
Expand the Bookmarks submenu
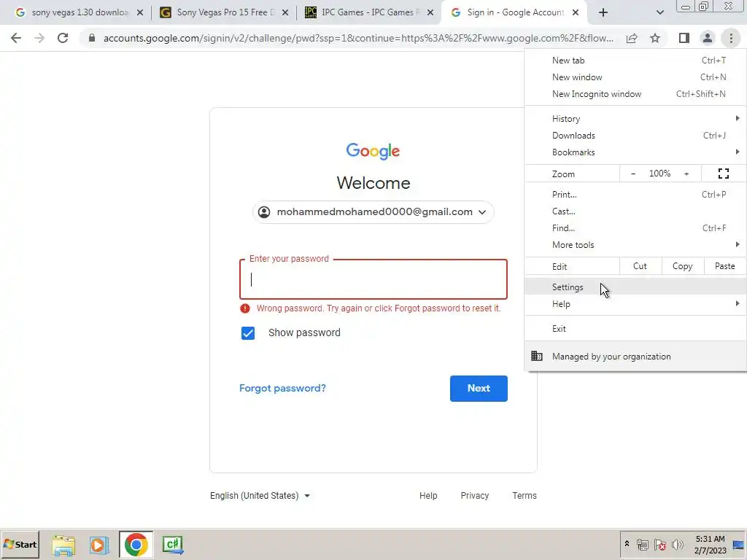[x=635, y=152]
